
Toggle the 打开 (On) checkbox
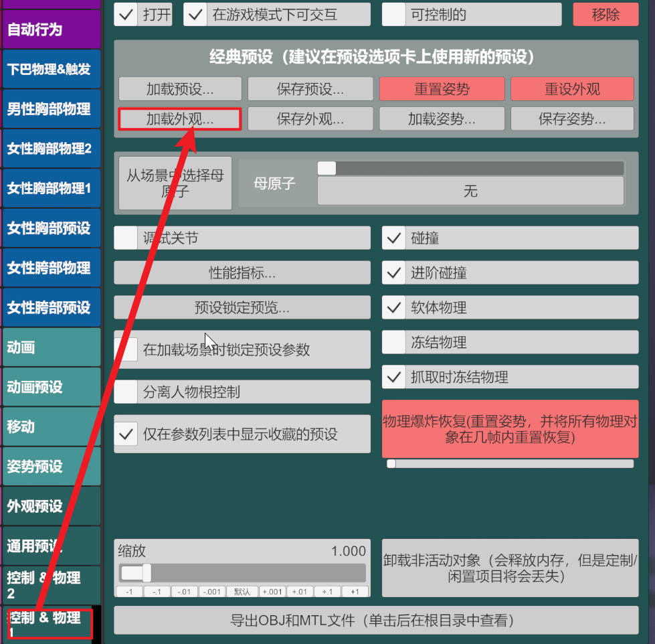pyautogui.click(x=126, y=15)
